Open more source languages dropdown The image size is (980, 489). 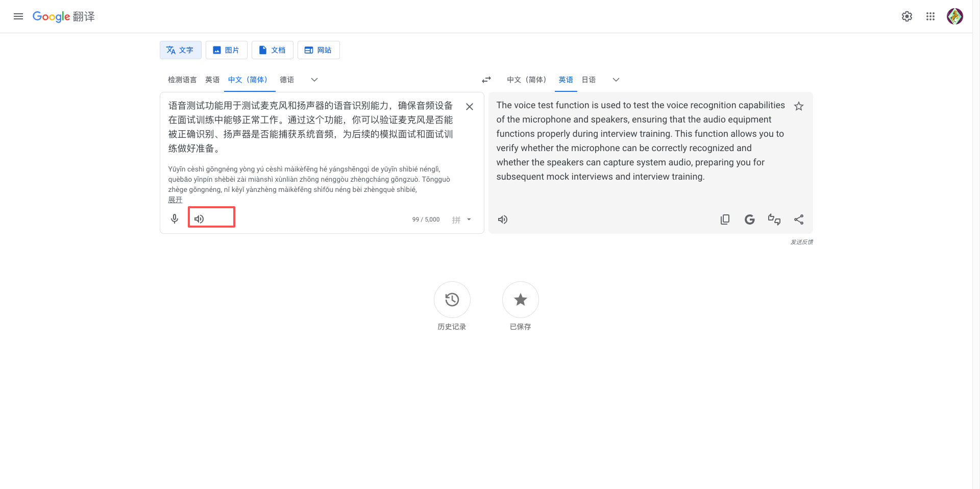(314, 80)
